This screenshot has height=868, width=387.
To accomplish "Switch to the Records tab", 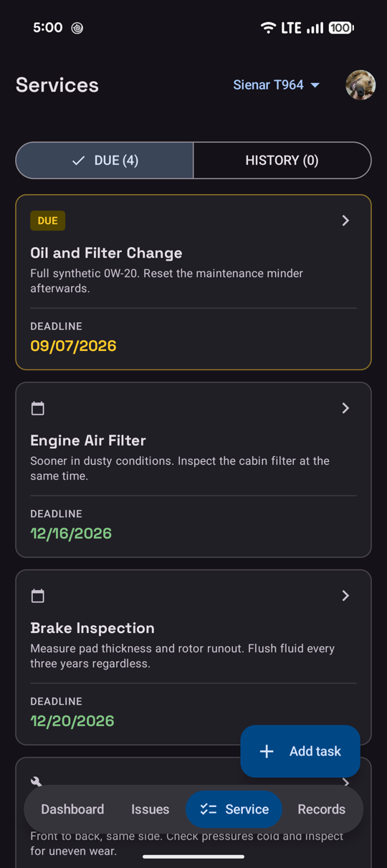I will (x=322, y=809).
